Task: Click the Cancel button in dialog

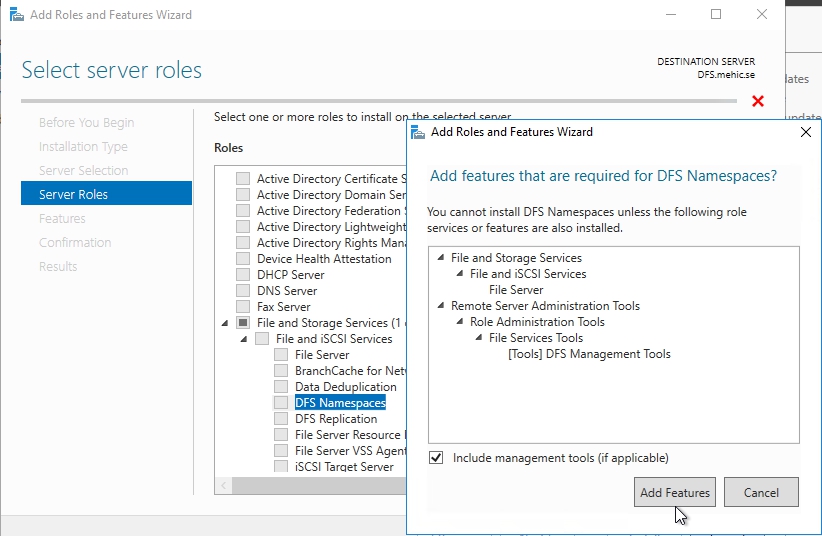Action: pyautogui.click(x=761, y=492)
